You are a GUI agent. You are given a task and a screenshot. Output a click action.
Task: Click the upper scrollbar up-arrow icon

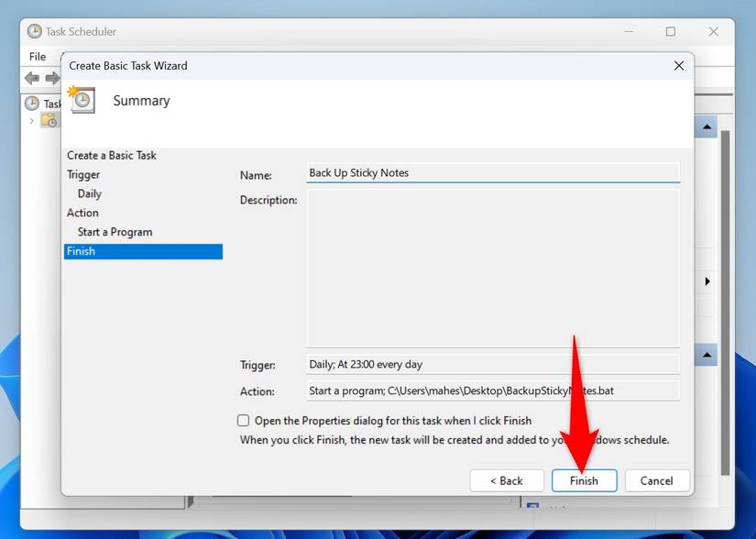[x=706, y=126]
